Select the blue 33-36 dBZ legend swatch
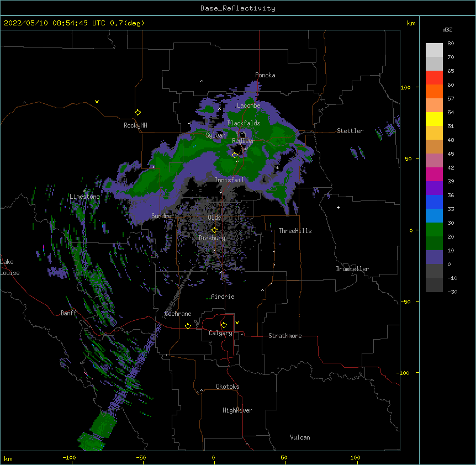Image resolution: width=476 pixels, height=465 pixels. pos(434,202)
